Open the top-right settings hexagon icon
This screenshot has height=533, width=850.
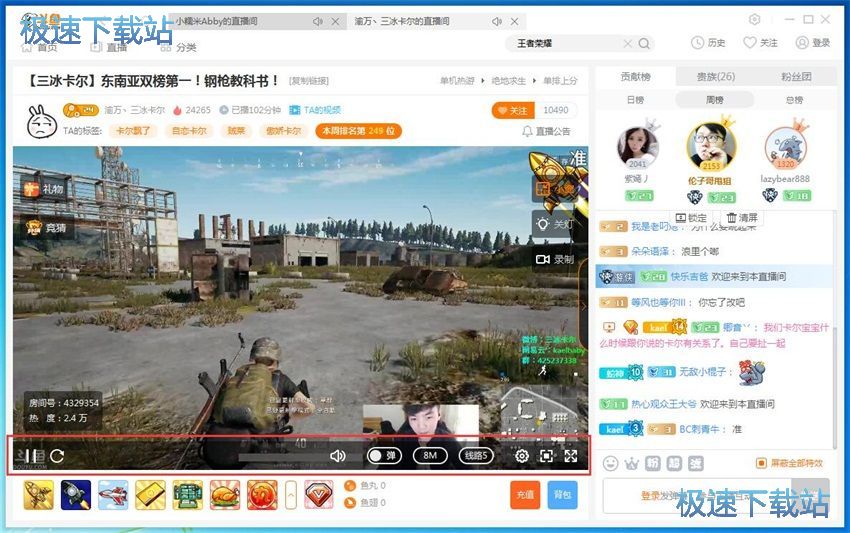point(754,20)
